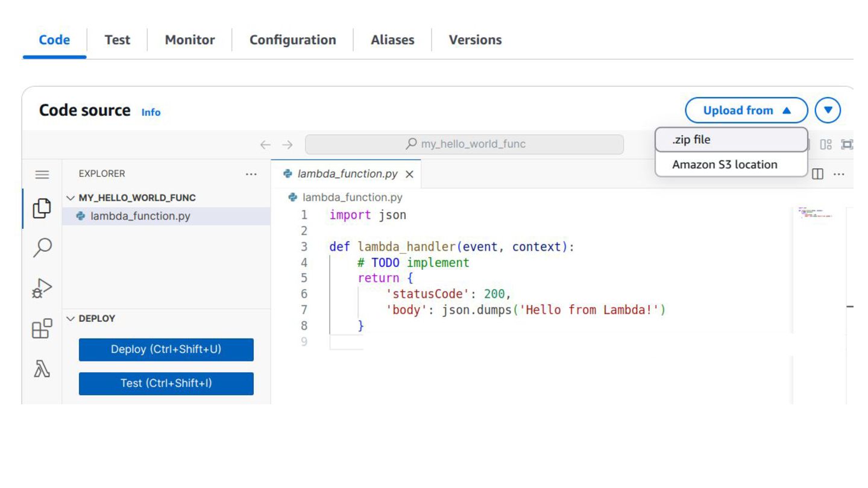Collapse the MY_HELLO_WORLD_FUNC folder

pyautogui.click(x=71, y=198)
